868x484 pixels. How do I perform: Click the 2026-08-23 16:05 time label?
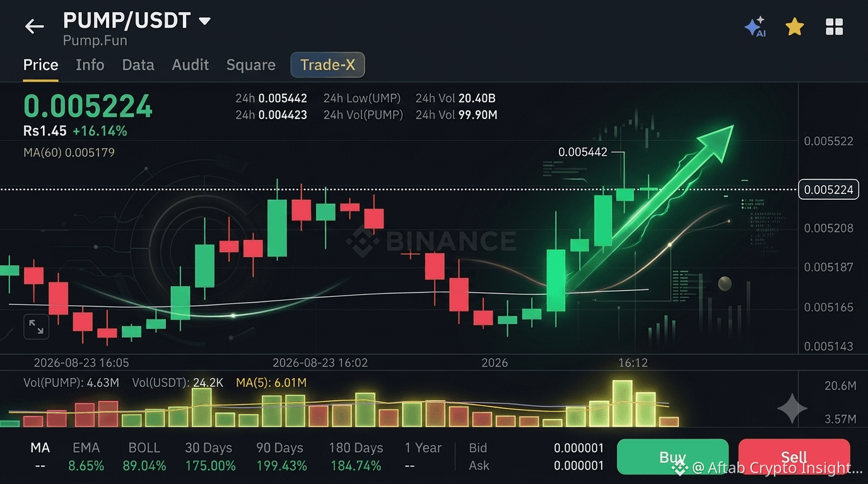pyautogui.click(x=81, y=363)
